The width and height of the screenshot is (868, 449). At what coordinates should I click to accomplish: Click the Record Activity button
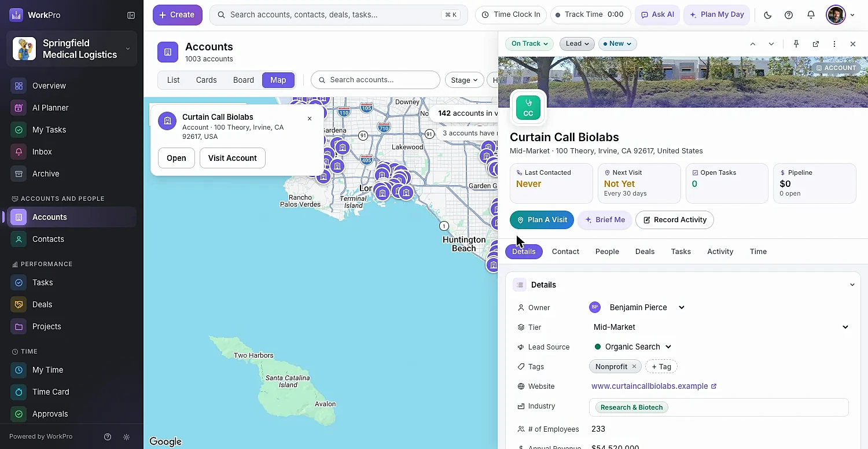tap(675, 220)
